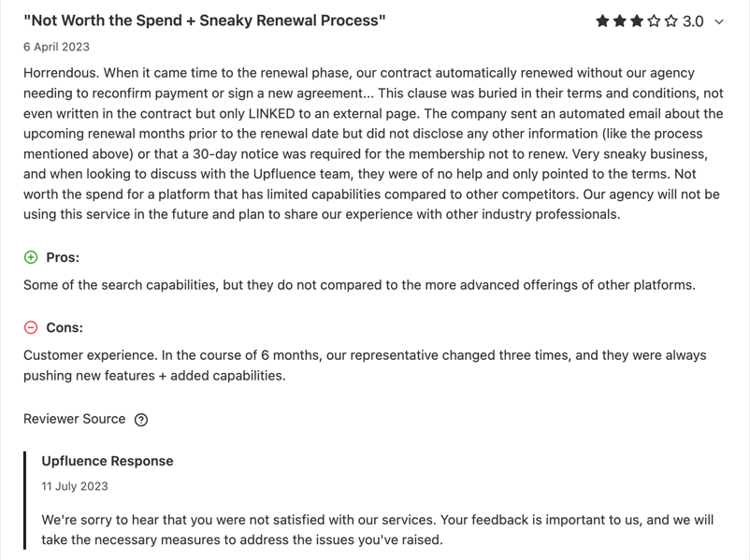Click the third filled rating star
The width and height of the screenshot is (750, 560).
click(637, 22)
